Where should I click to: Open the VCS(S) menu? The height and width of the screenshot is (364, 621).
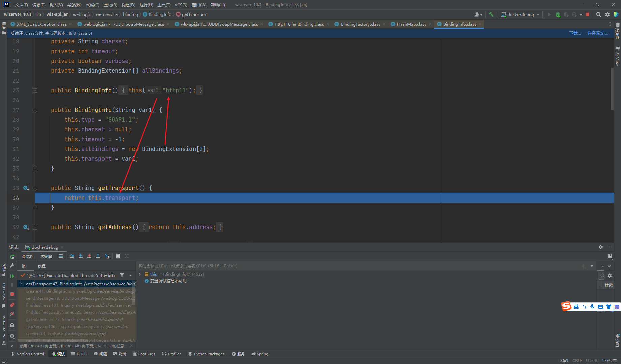coord(181,5)
